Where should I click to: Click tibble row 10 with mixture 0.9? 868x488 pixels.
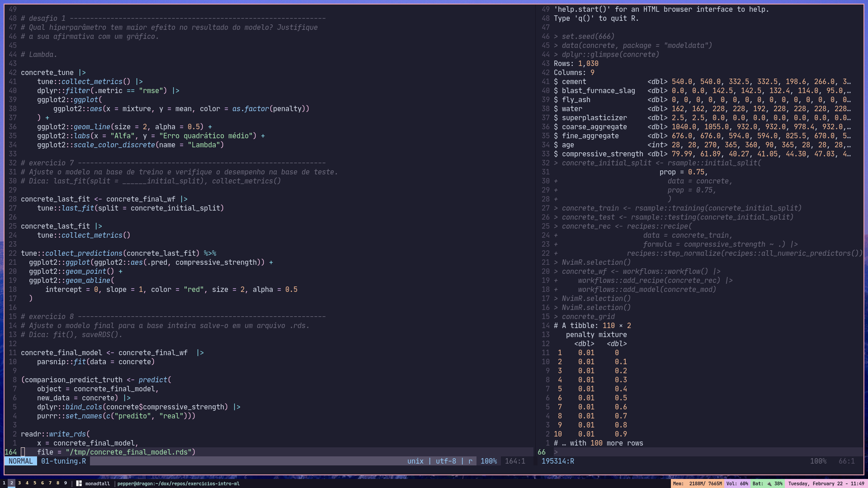[590, 434]
